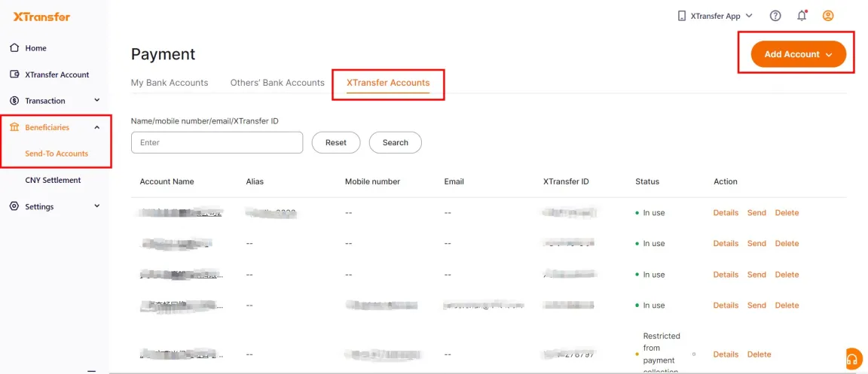Collapse the Beneficiaries menu chevron
This screenshot has height=374, width=868.
point(97,127)
